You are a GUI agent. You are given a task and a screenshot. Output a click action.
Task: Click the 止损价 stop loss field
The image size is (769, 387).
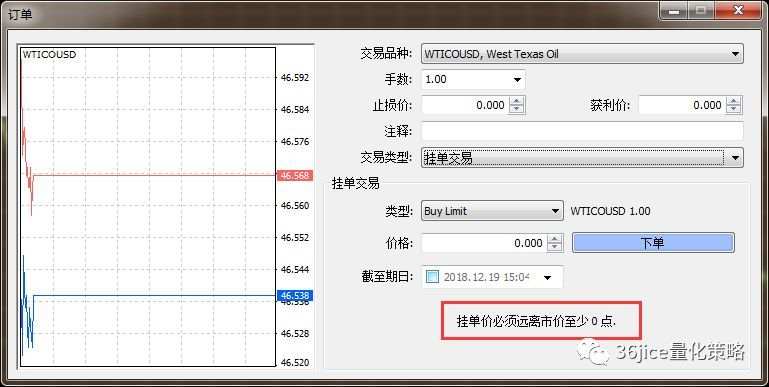pos(465,105)
